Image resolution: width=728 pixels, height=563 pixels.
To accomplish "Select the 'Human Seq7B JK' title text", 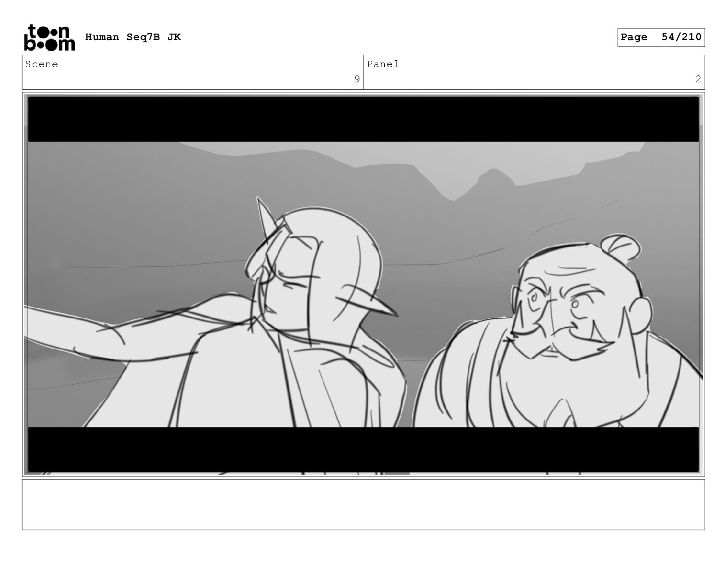I will coord(133,37).
